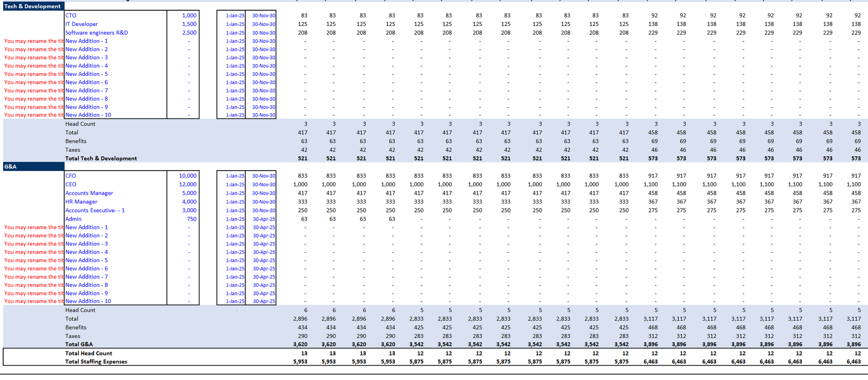
Task: Click the IT Developer salary cell 1,500
Action: point(189,24)
